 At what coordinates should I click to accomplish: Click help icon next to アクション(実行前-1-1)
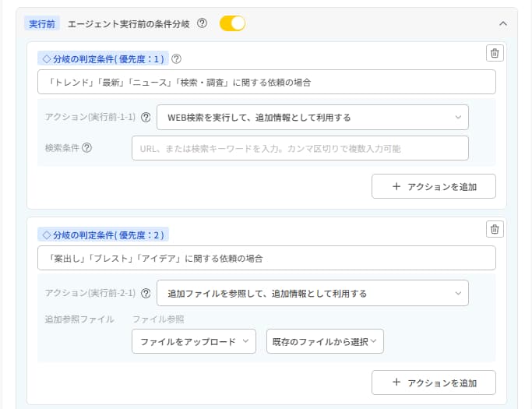146,118
